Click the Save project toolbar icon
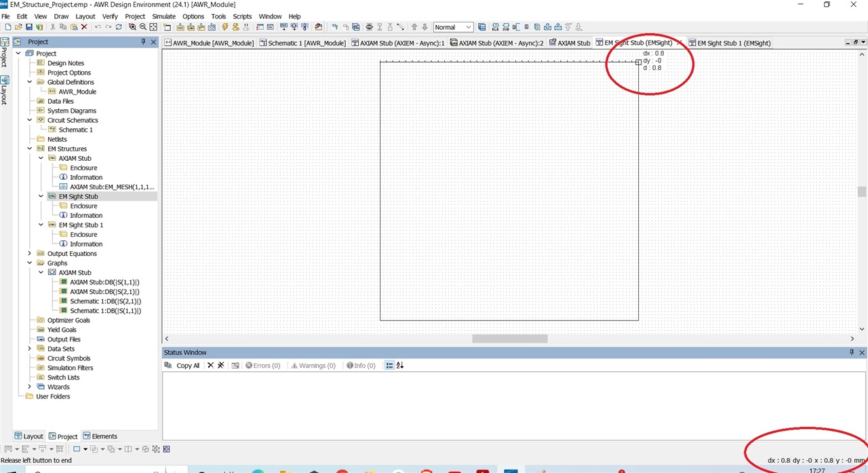This screenshot has height=473, width=868. pyautogui.click(x=29, y=27)
